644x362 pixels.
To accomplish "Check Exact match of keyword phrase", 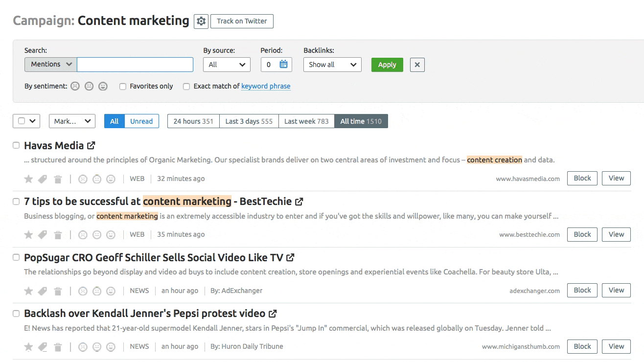I will 186,87.
